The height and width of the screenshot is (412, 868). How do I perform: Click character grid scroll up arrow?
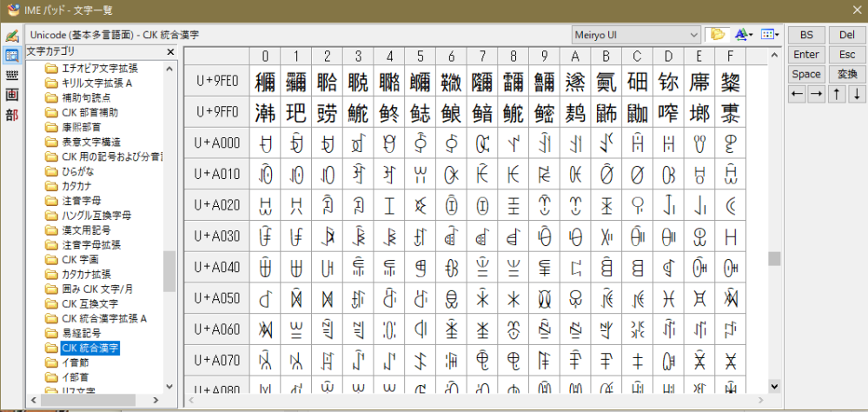tap(774, 56)
